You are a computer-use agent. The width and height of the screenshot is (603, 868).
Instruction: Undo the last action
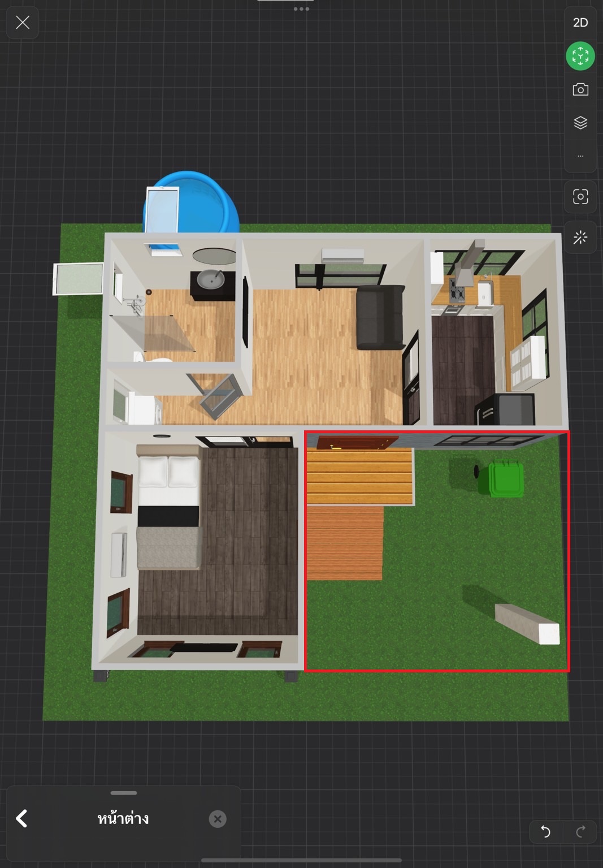click(545, 831)
